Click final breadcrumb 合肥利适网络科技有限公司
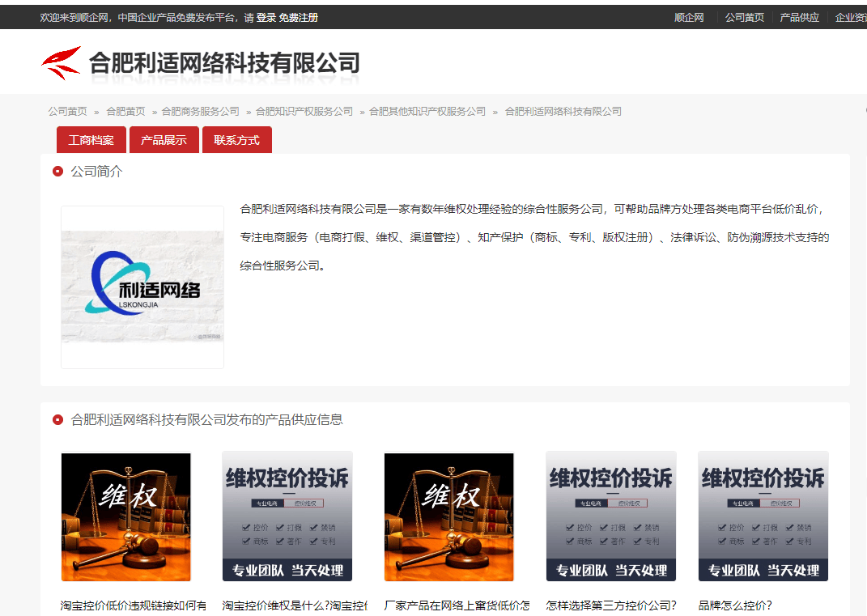 (x=563, y=111)
